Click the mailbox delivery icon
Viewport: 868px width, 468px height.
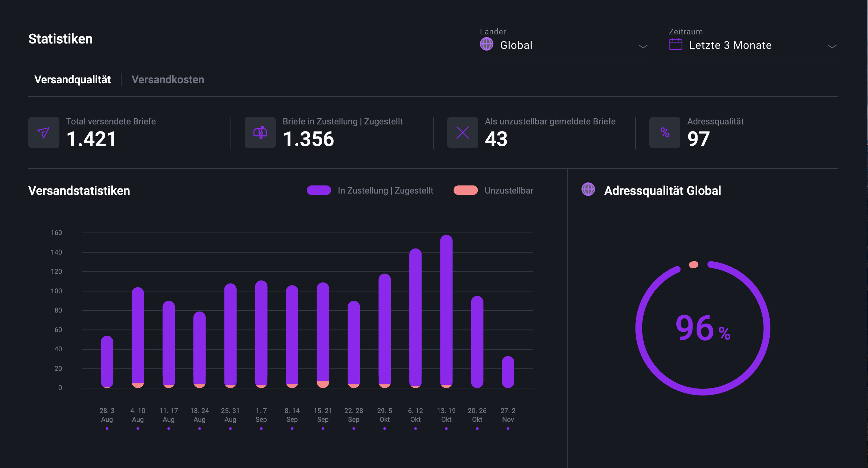click(x=260, y=133)
